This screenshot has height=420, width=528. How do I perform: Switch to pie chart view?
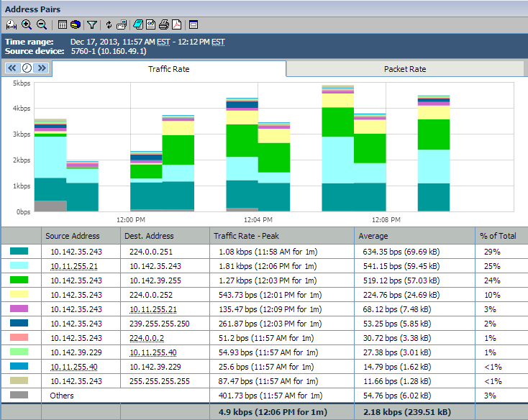tap(75, 24)
